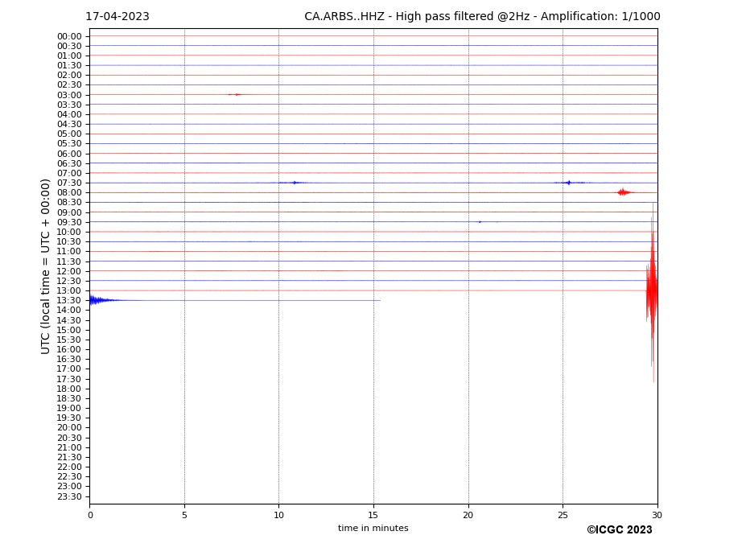The height and width of the screenshot is (560, 746).
Task: Click the 10:00 time row label
Action: [x=69, y=233]
